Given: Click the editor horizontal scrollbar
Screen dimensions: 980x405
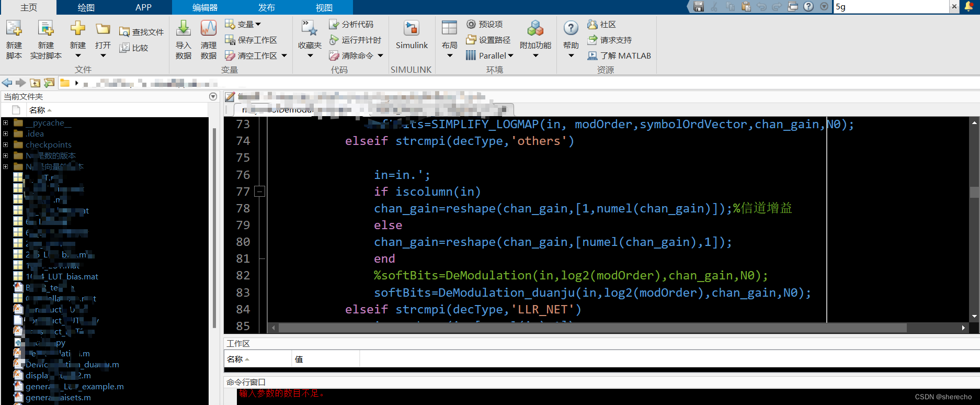Looking at the screenshot, I should (592, 328).
